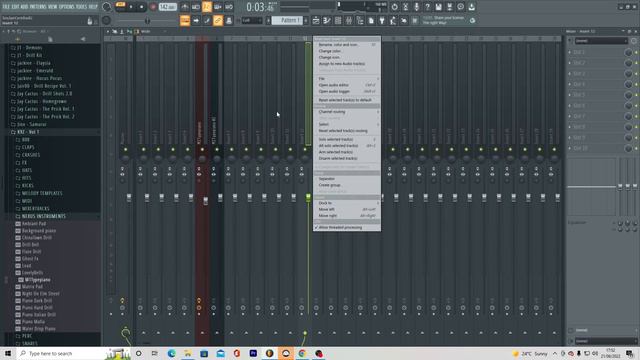This screenshot has width=640, height=360.
Task: Select Piano Dark Drill preset
Action: click(x=37, y=300)
